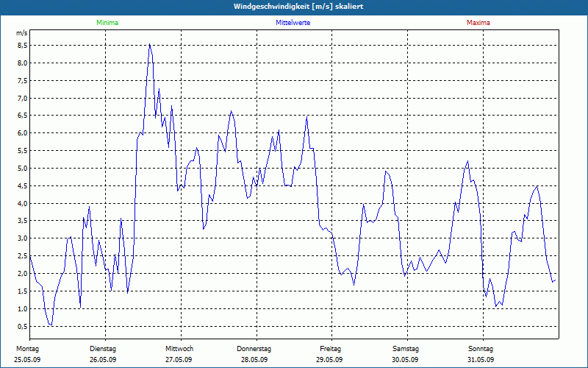Image resolution: width=588 pixels, height=368 pixels.
Task: Click the chart title 'Windgeschwindigkeit [m/s] skaliert'
Action: click(298, 7)
